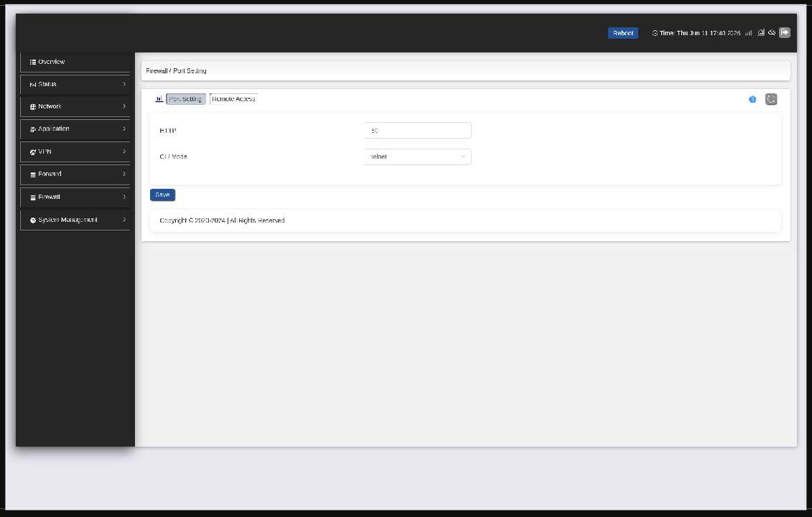Screen dimensions: 812x517
Task: Click the signal strength bars icon
Action: [x=748, y=33]
